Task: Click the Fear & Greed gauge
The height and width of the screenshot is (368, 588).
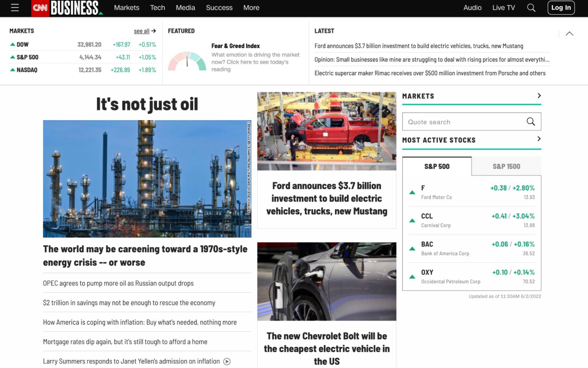Action: pos(187,61)
